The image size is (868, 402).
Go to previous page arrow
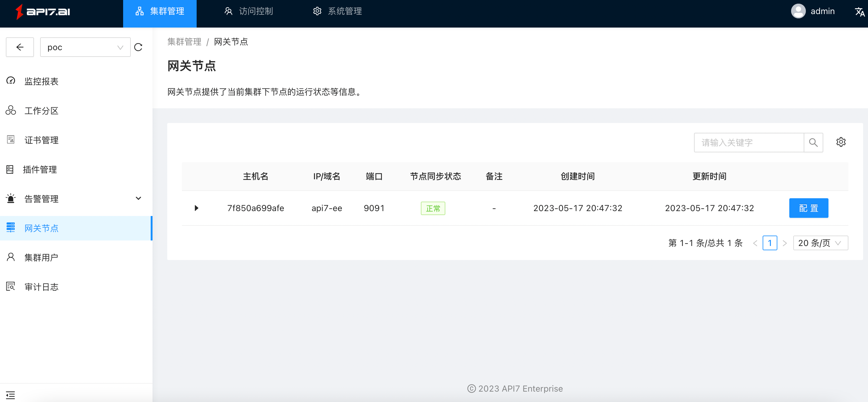755,243
